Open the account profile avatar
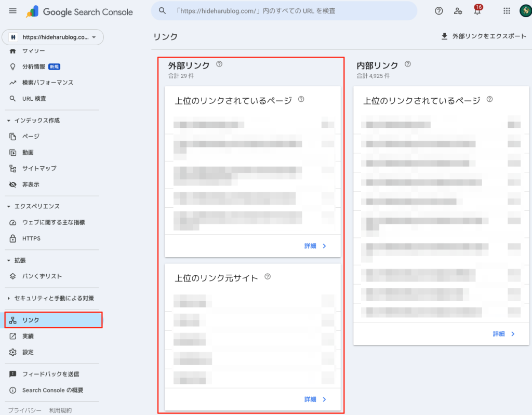The image size is (532, 415). tap(525, 11)
